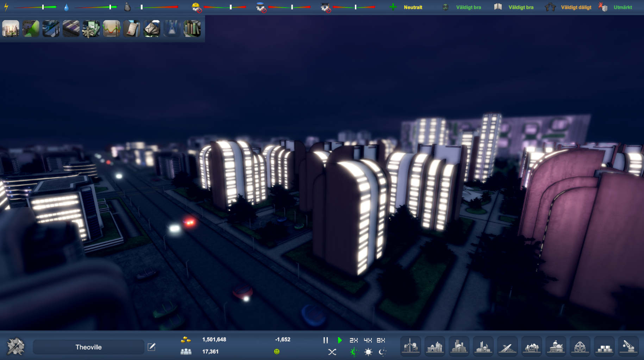The image size is (644, 360).
Task: Open utilities wind turbine build menu
Action: pyautogui.click(x=411, y=346)
